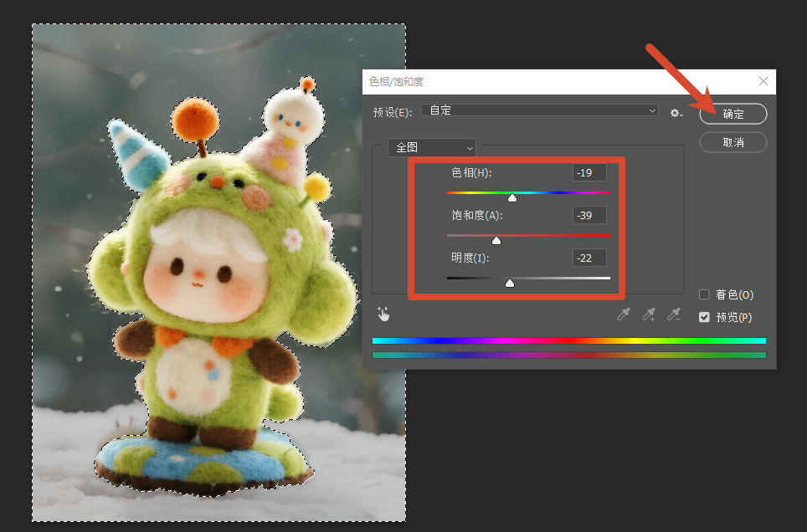Screen dimensions: 807x532
Task: Click the 饱和度 slider handle
Action: click(x=496, y=241)
